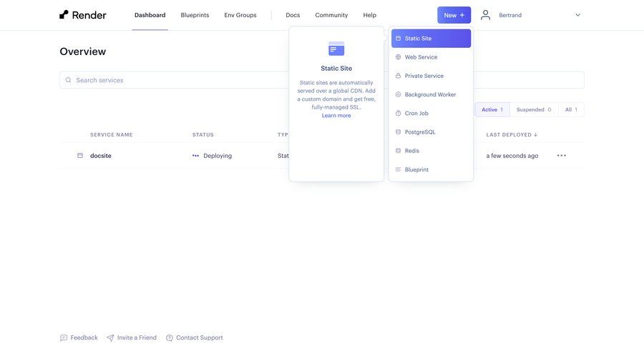Choose PostgreSQL in the New menu
This screenshot has height=346, width=644.
420,132
